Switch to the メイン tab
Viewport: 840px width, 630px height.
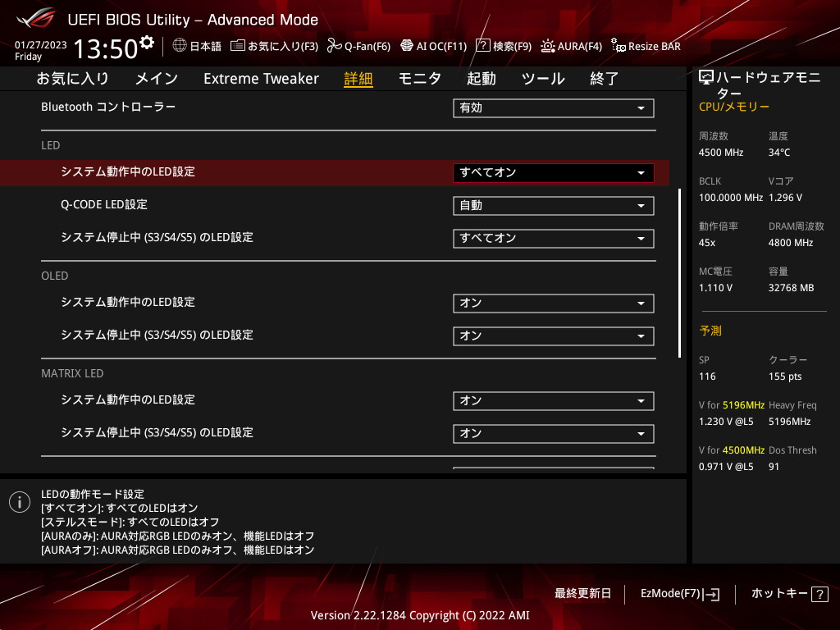(x=157, y=78)
